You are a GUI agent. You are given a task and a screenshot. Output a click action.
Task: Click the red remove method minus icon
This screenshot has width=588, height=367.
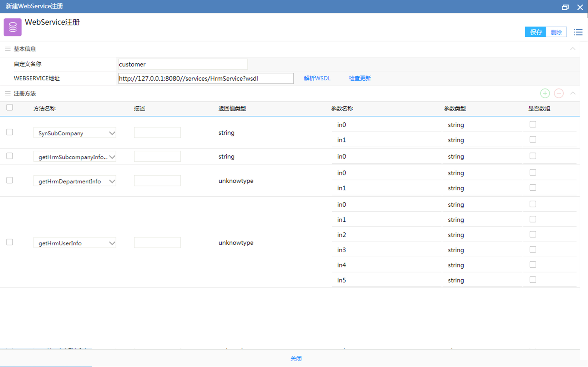tap(559, 93)
